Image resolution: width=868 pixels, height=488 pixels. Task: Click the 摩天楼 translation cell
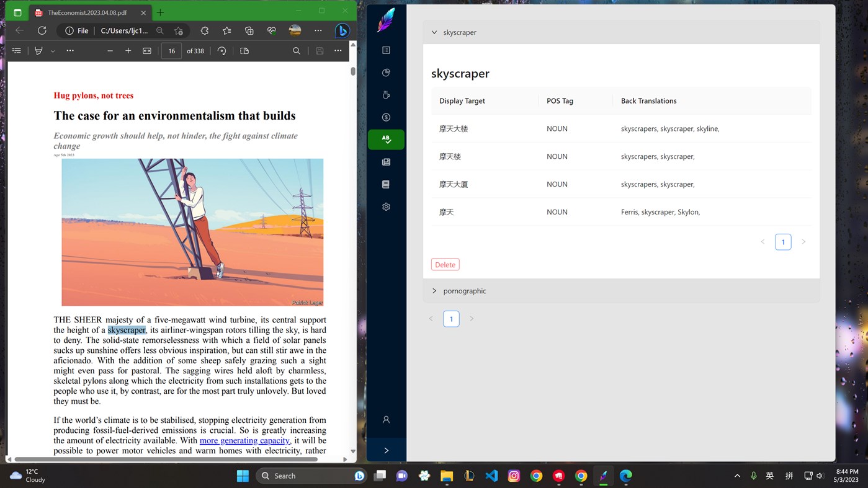(450, 157)
